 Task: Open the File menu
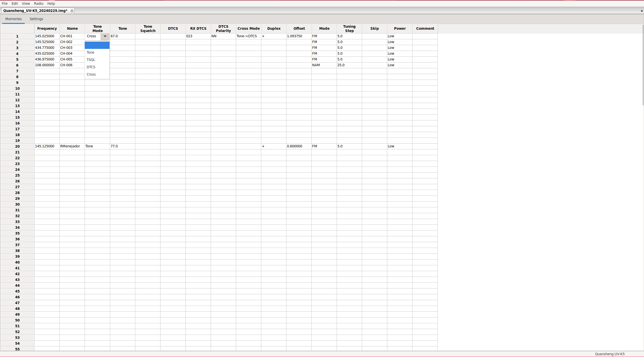pos(5,4)
